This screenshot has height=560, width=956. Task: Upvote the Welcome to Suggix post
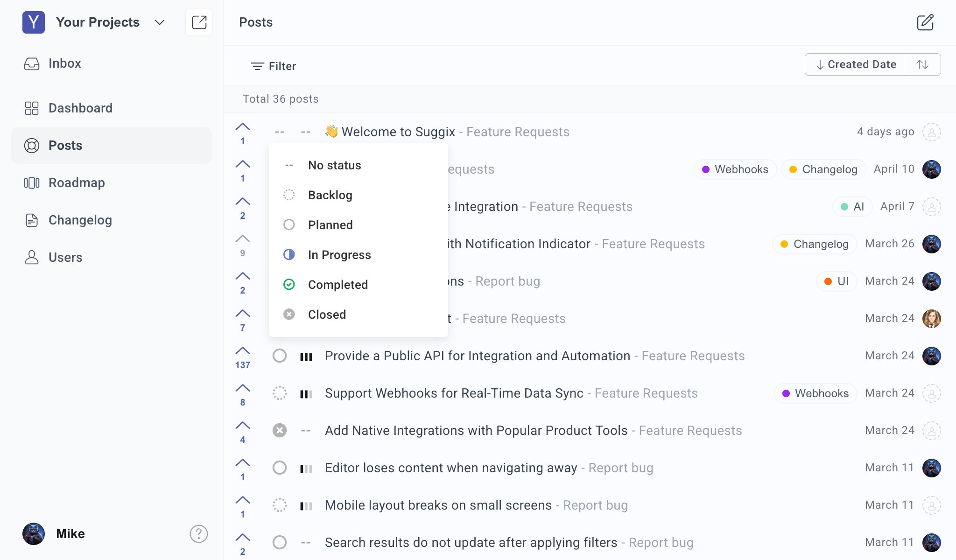243,133
